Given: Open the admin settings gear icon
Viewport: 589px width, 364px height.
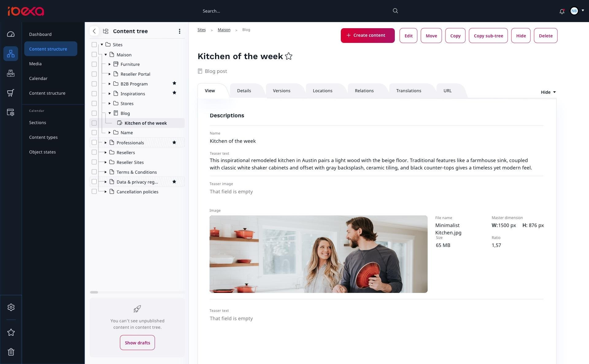Looking at the screenshot, I should point(11,307).
